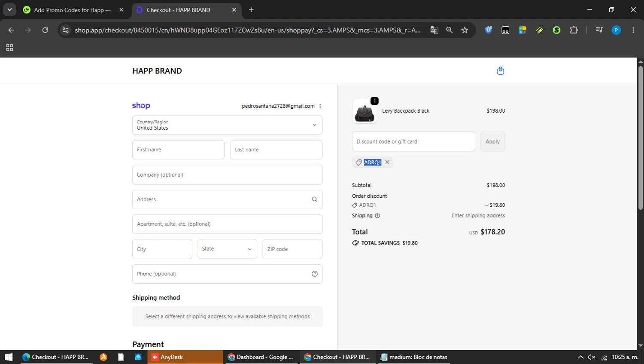
Task: Open the Chrome profile avatar
Action: click(616, 30)
